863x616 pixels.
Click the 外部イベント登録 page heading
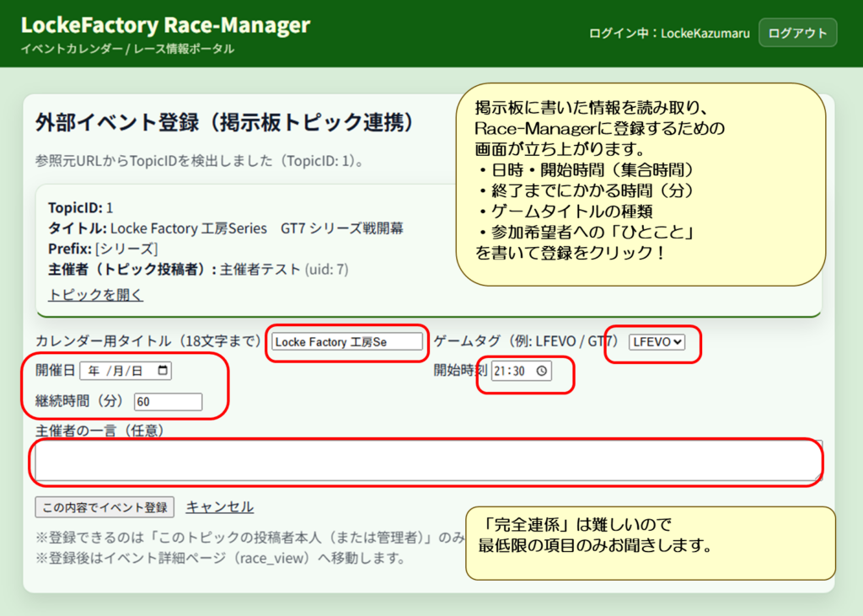[x=225, y=123]
